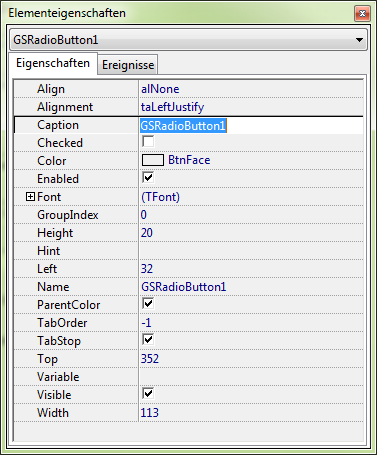This screenshot has height=455, width=377.
Task: Click the empty Variable value cell
Action: point(251,377)
